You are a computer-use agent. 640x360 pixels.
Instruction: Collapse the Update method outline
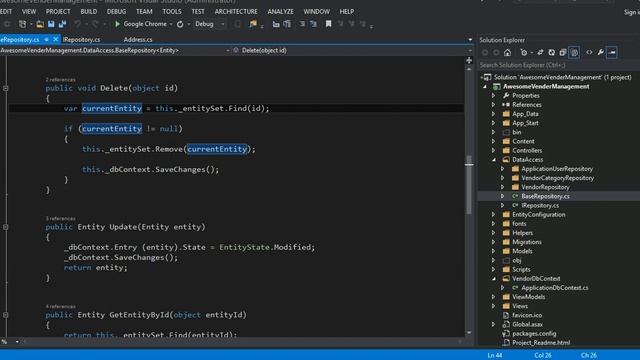(5, 227)
